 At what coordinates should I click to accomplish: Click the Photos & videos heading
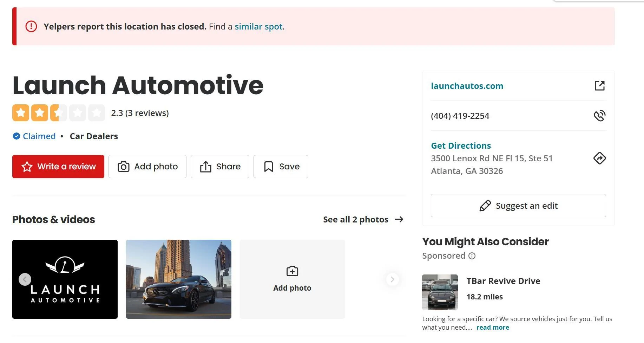[x=54, y=220]
